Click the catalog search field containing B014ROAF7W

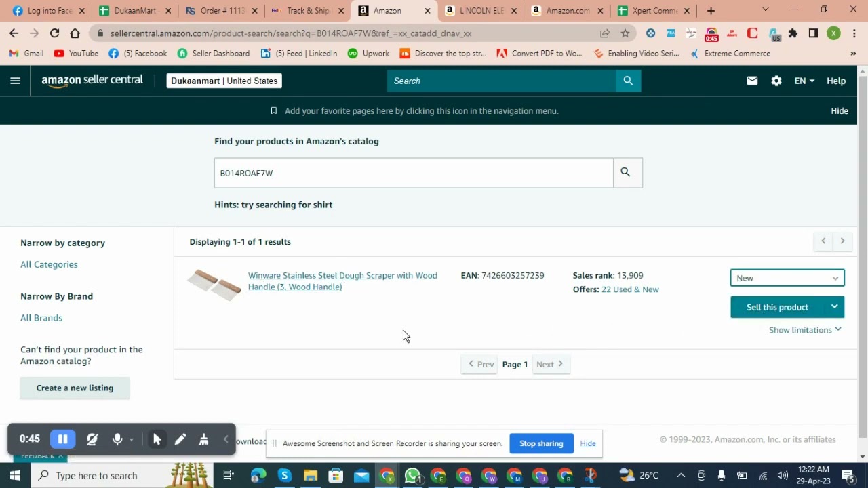(x=414, y=173)
